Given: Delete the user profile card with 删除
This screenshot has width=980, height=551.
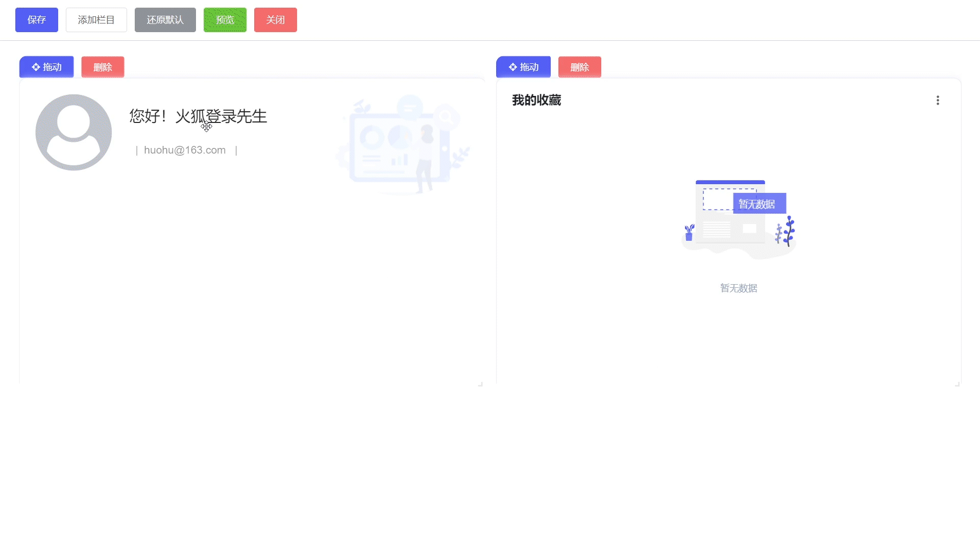Looking at the screenshot, I should [x=103, y=67].
